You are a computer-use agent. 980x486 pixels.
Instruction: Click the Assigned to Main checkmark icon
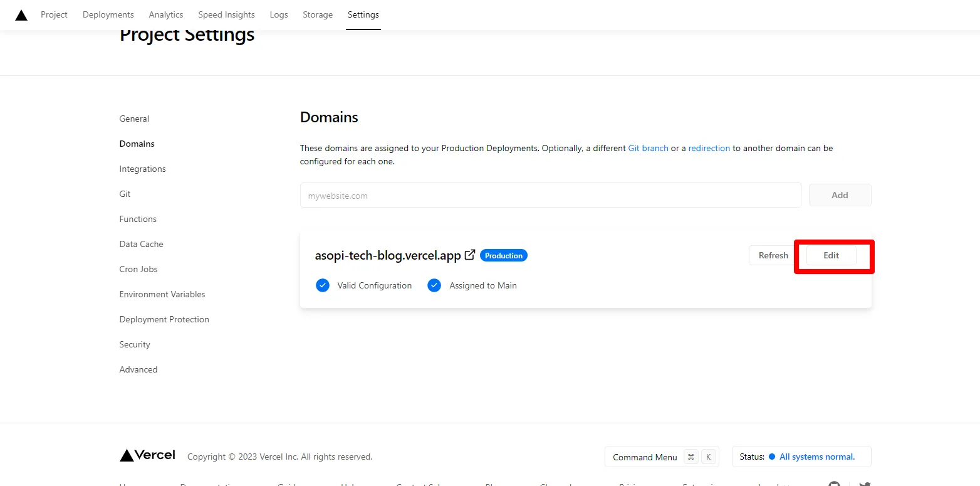[434, 285]
